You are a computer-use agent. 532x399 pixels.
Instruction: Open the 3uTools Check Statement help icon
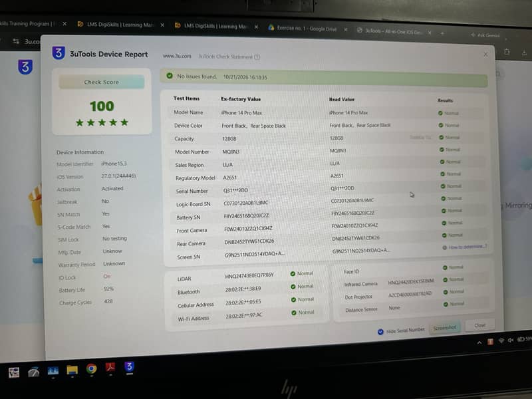pyautogui.click(x=257, y=57)
